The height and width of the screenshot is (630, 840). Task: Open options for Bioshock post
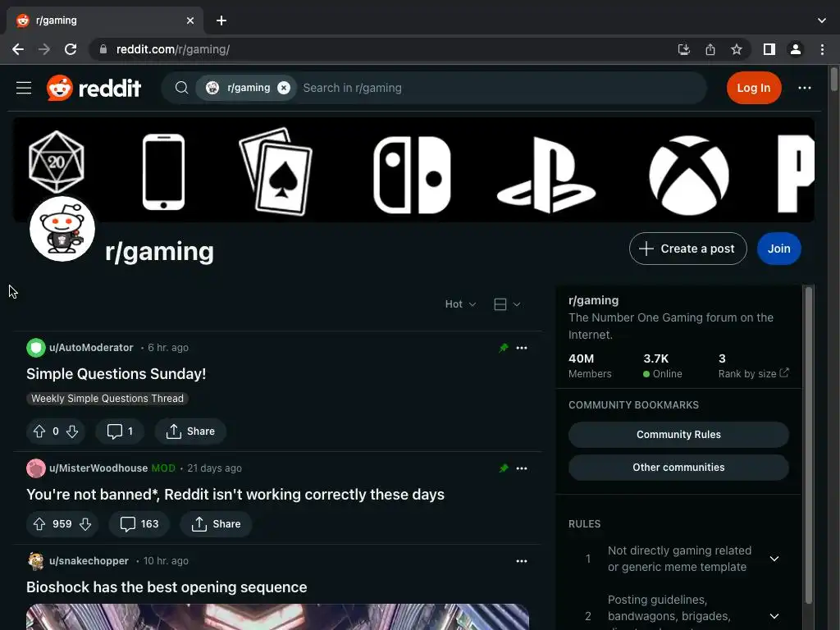click(x=522, y=561)
